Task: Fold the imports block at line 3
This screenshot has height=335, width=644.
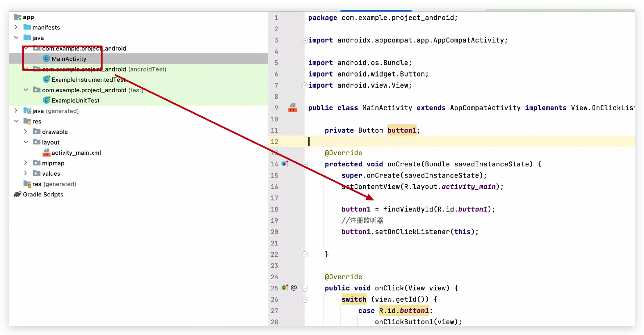Action: (x=305, y=40)
